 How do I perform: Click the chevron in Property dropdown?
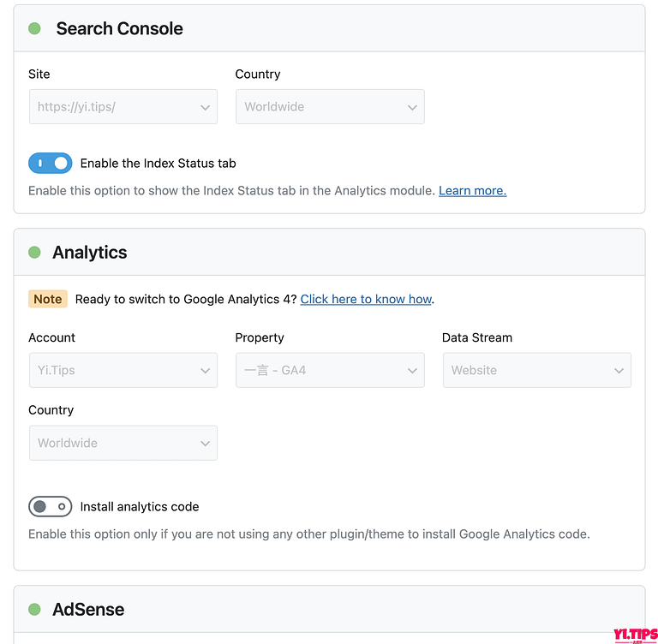pyautogui.click(x=412, y=371)
